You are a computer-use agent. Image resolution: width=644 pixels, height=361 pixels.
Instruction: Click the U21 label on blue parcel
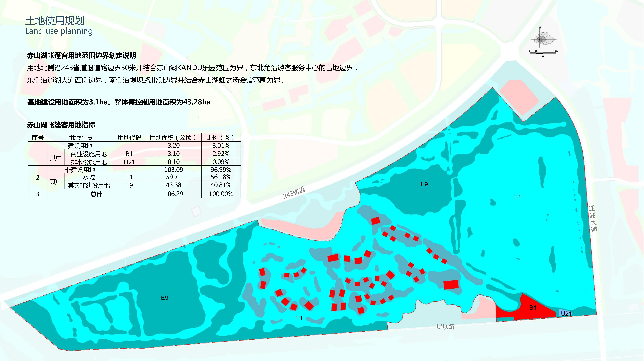tap(566, 313)
